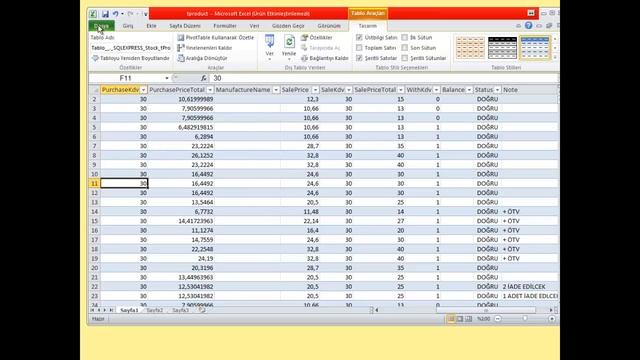Click the Ver export icon

269,42
